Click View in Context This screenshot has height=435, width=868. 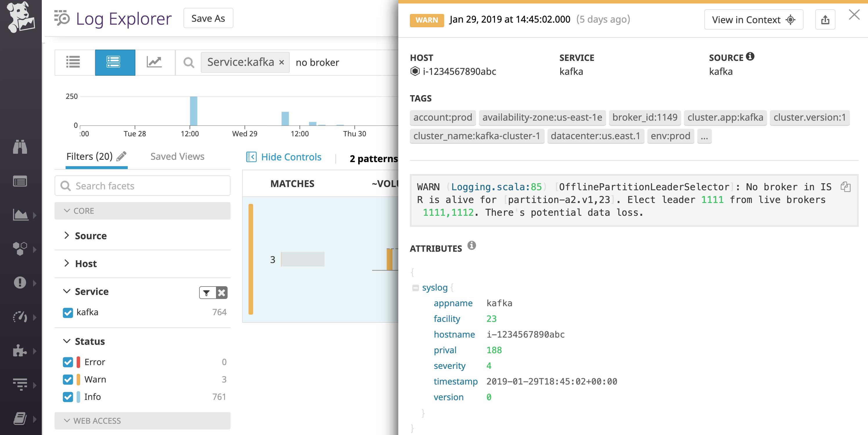point(753,19)
